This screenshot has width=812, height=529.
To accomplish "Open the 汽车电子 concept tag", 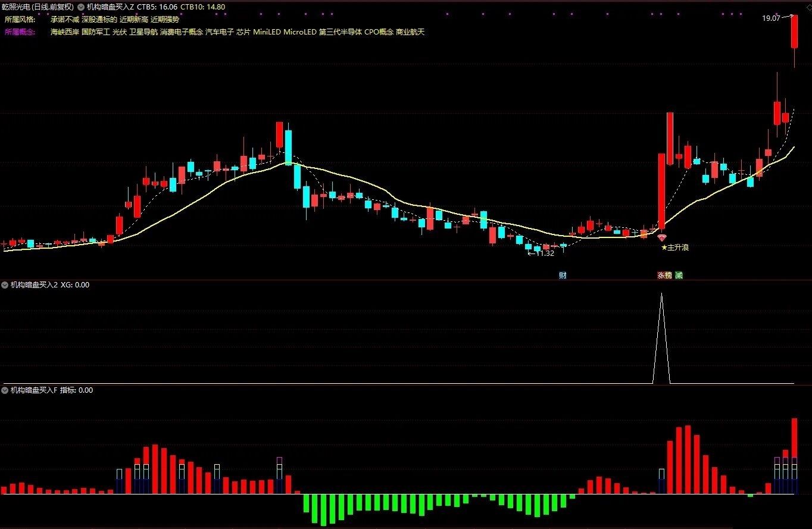I will 220,32.
